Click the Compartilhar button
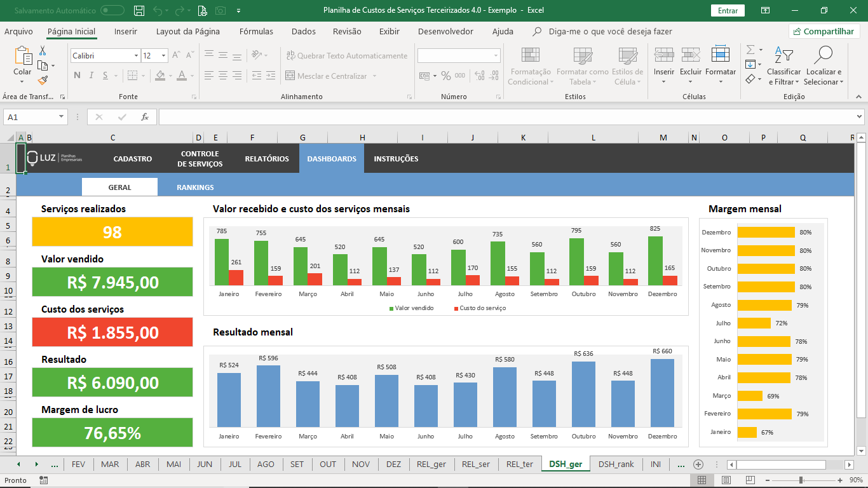Screen dimensions: 868x488 (824, 31)
